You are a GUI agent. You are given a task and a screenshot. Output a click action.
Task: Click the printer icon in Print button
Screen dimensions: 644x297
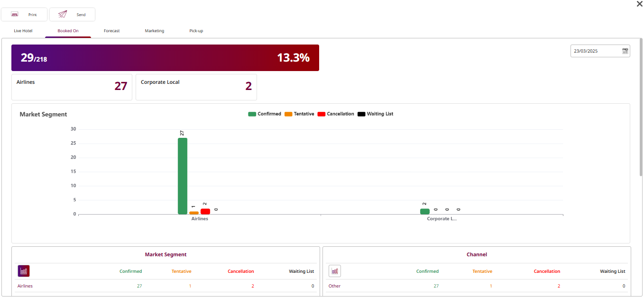(x=15, y=15)
